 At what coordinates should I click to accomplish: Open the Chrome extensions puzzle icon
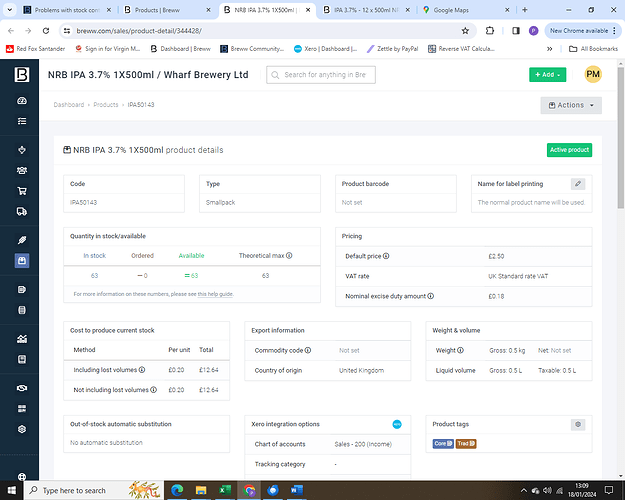tap(489, 31)
